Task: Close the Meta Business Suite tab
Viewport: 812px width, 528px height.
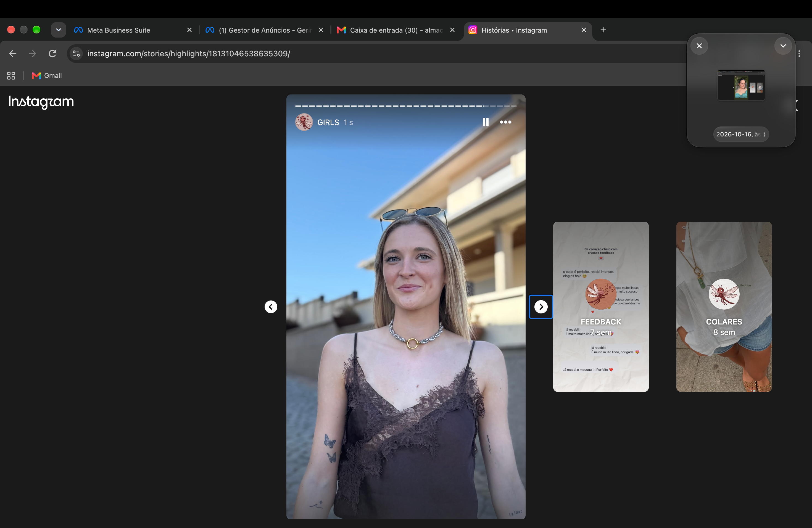Action: point(189,30)
